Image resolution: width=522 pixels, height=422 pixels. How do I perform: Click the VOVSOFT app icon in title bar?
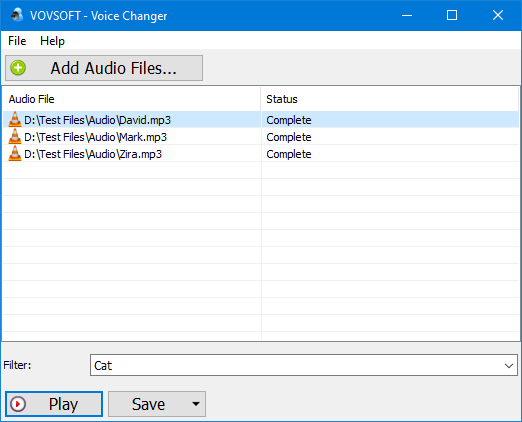click(x=17, y=15)
